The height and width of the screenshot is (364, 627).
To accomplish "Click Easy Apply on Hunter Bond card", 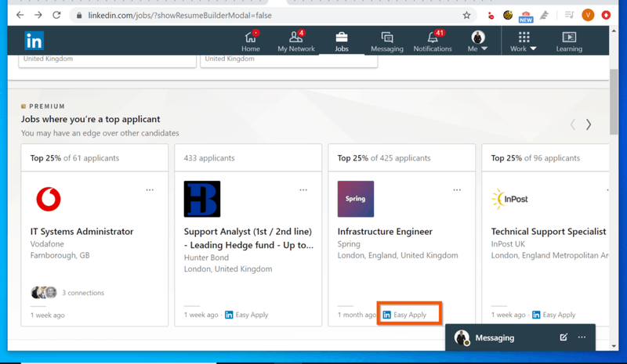I will click(247, 315).
